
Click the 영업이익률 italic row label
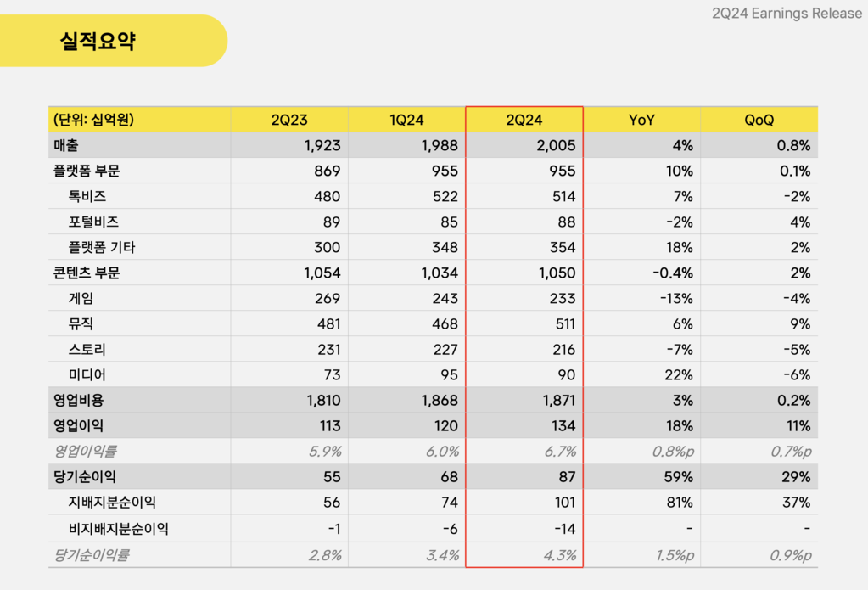point(84,452)
